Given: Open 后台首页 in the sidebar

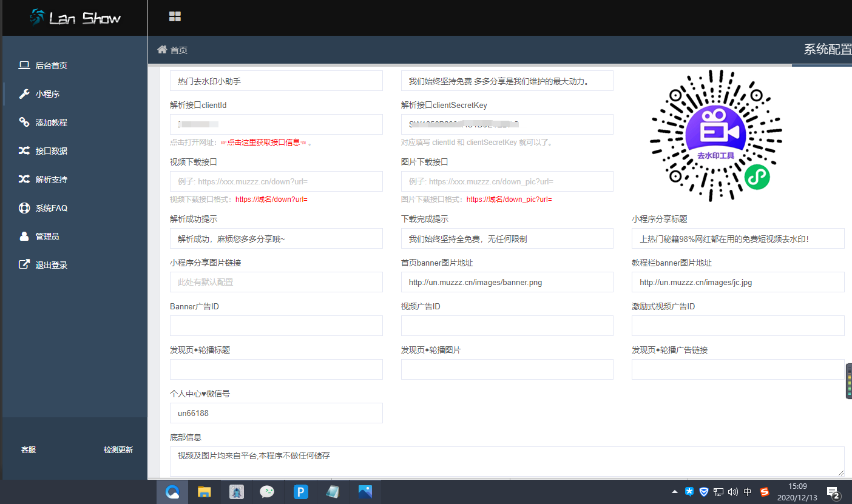Looking at the screenshot, I should [51, 66].
